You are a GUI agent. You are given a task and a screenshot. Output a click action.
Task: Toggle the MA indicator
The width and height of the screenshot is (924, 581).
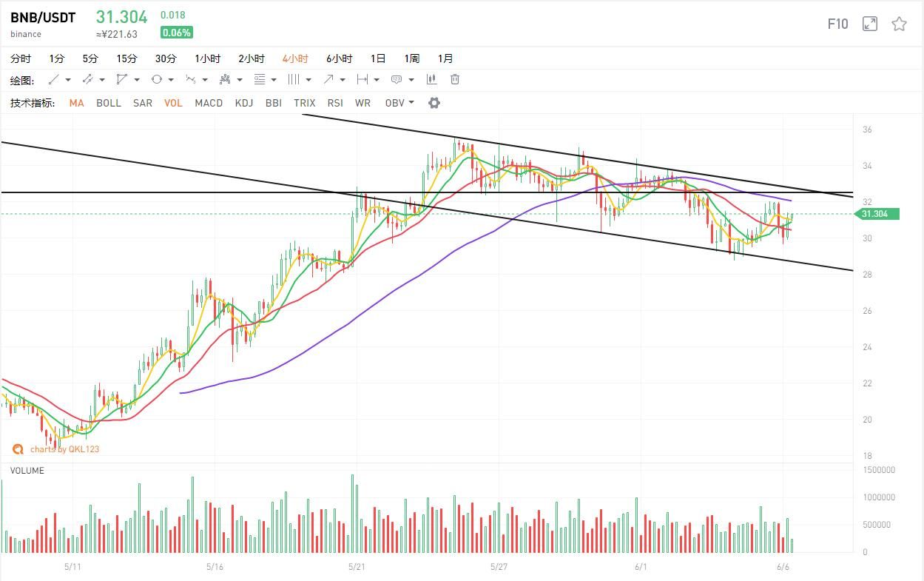[x=76, y=103]
